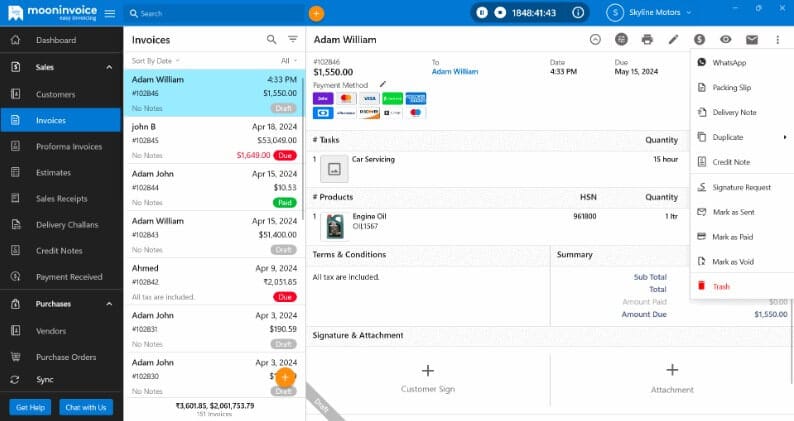Preview invoice with eye icon
Viewport: 794px width, 421px height.
[726, 39]
